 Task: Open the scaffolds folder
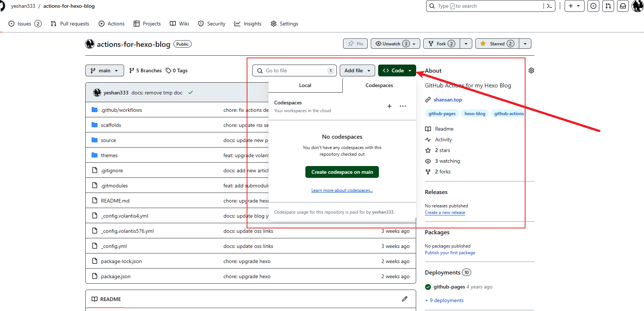(x=111, y=125)
